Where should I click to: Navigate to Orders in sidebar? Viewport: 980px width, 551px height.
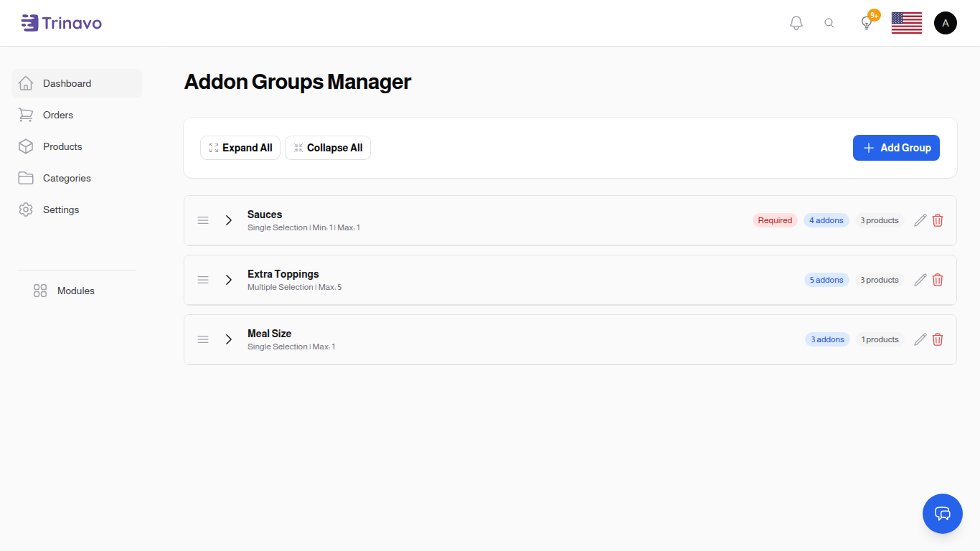pyautogui.click(x=58, y=115)
